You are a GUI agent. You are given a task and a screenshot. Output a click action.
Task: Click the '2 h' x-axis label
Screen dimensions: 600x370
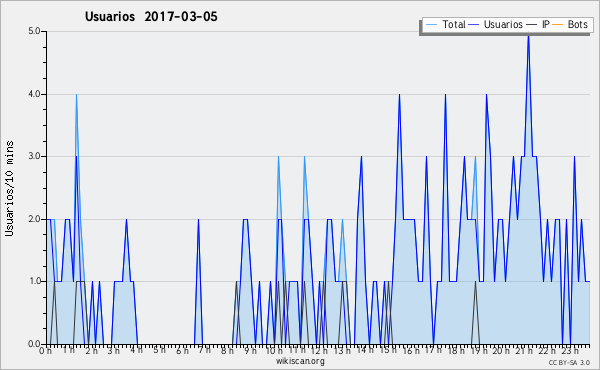coord(91,351)
